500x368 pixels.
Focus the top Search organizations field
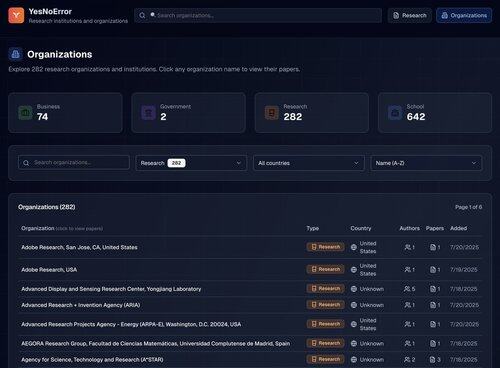pyautogui.click(x=258, y=15)
